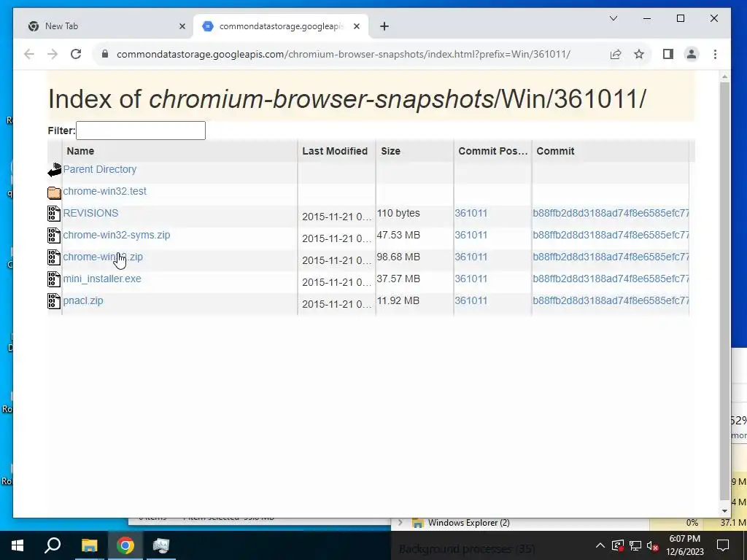Go back using the browser back arrow
Screen dimensions: 747x560
coord(29,54)
